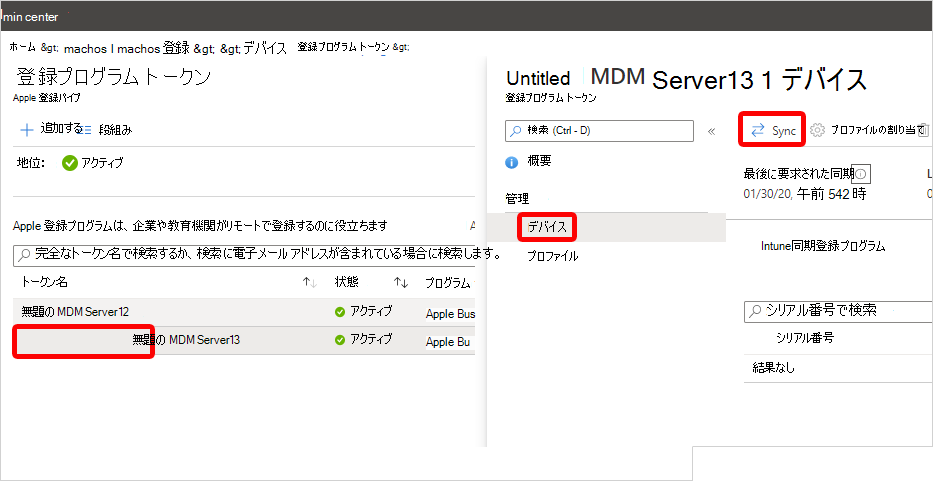Click the blue info icon next to 概要
This screenshot has width=933, height=481.
(512, 163)
